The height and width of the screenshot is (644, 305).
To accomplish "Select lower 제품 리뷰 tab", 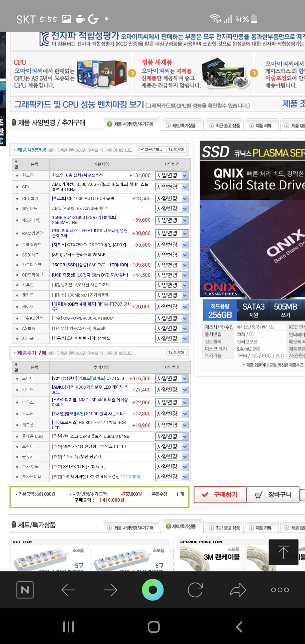I will (262, 528).
